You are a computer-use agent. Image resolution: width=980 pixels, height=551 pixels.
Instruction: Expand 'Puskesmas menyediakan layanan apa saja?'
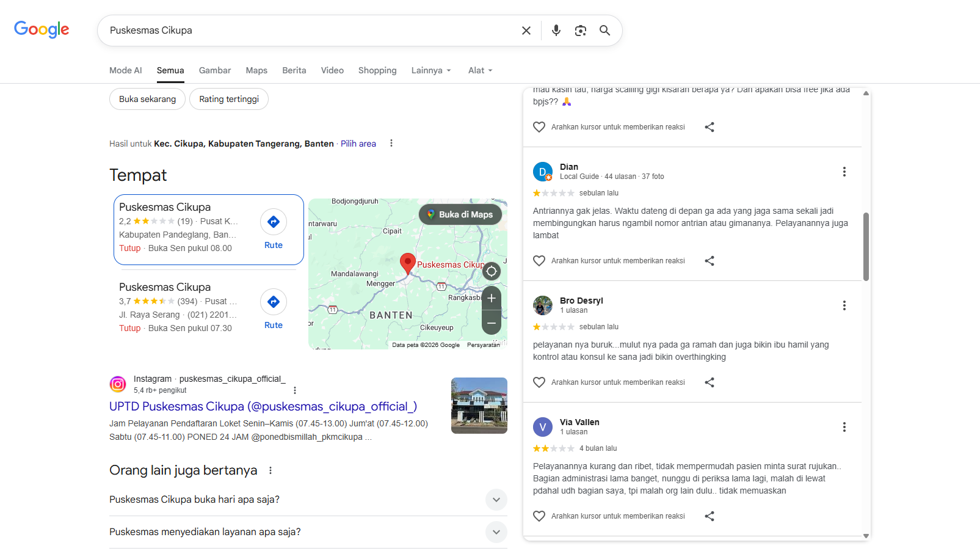tap(496, 531)
